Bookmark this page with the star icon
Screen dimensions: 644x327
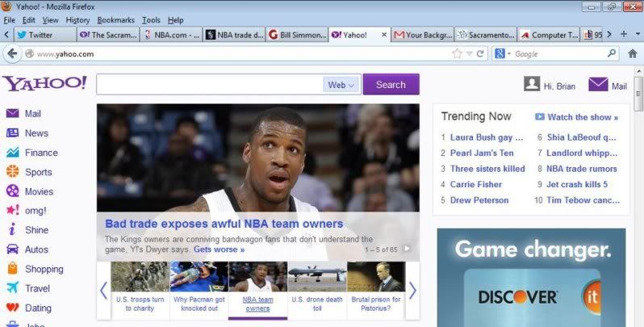click(458, 54)
